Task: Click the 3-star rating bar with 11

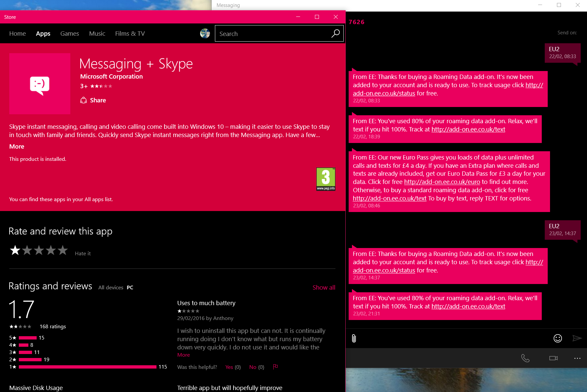Action: (25, 352)
